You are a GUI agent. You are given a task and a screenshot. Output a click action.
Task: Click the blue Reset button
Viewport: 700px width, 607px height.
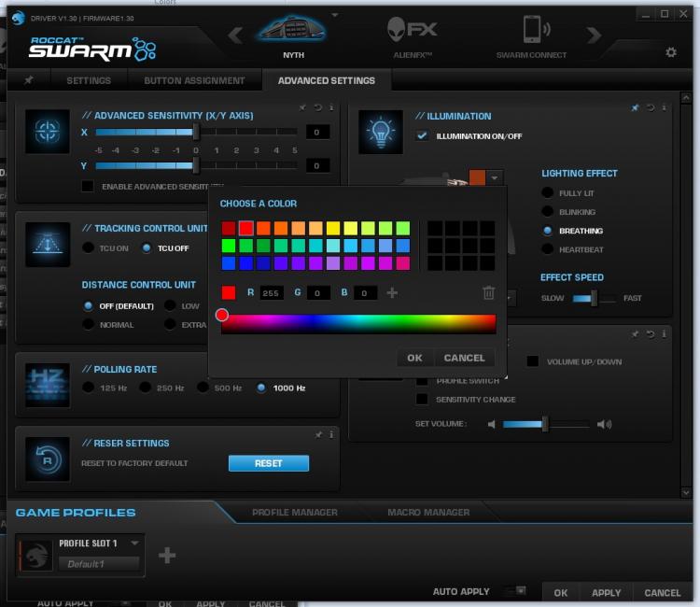269,463
